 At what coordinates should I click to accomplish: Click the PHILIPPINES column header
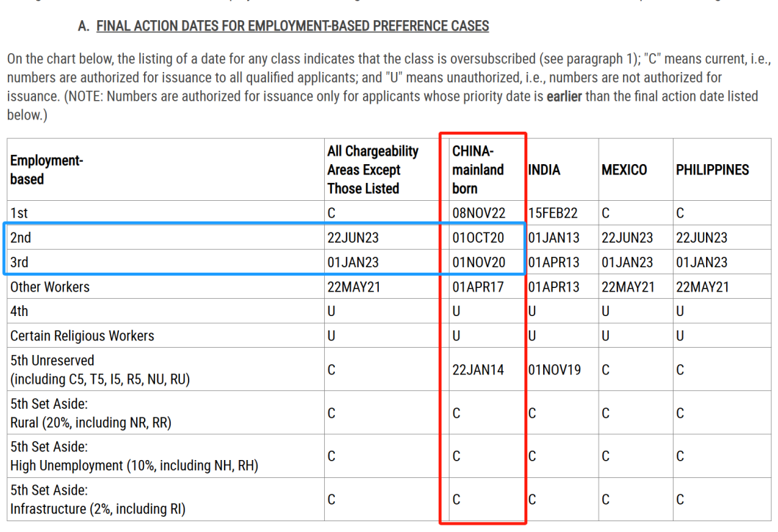click(712, 170)
